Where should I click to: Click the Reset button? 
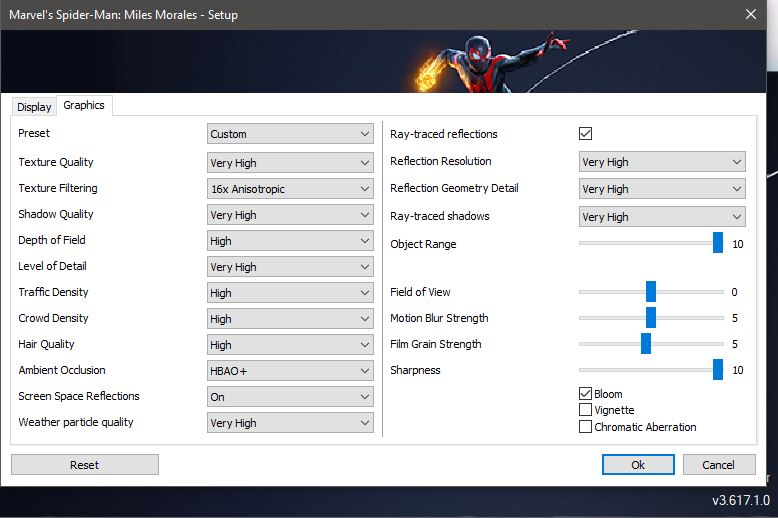(x=85, y=465)
